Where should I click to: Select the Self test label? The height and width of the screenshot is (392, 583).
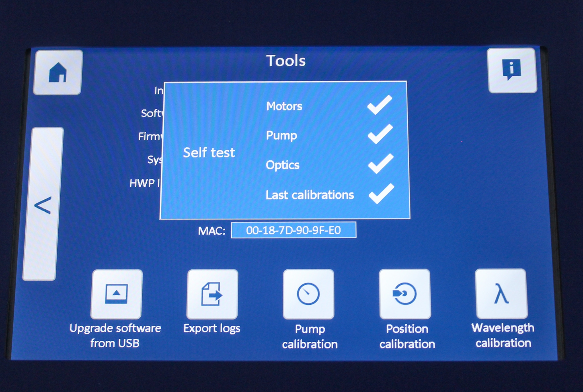[209, 153]
